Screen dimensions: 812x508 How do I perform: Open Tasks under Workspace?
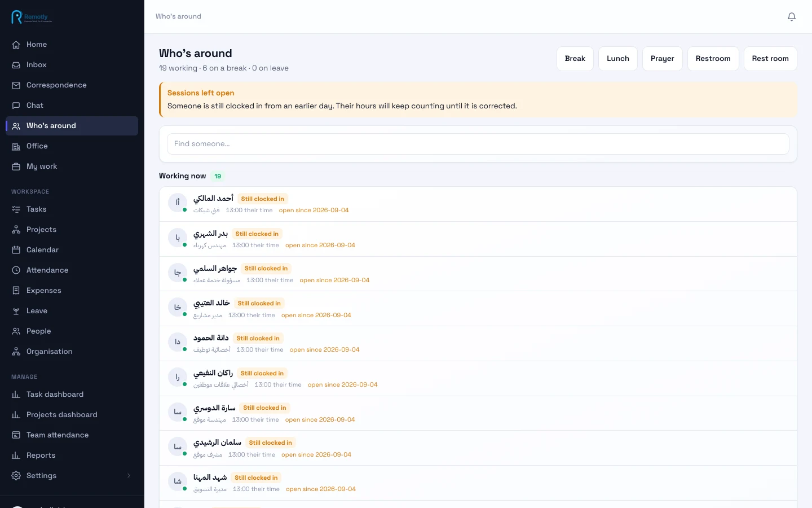72,209
